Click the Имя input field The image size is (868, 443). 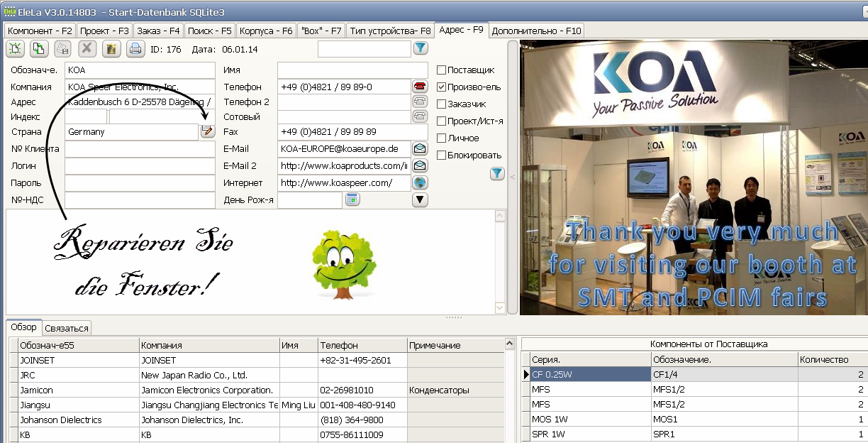click(x=352, y=70)
